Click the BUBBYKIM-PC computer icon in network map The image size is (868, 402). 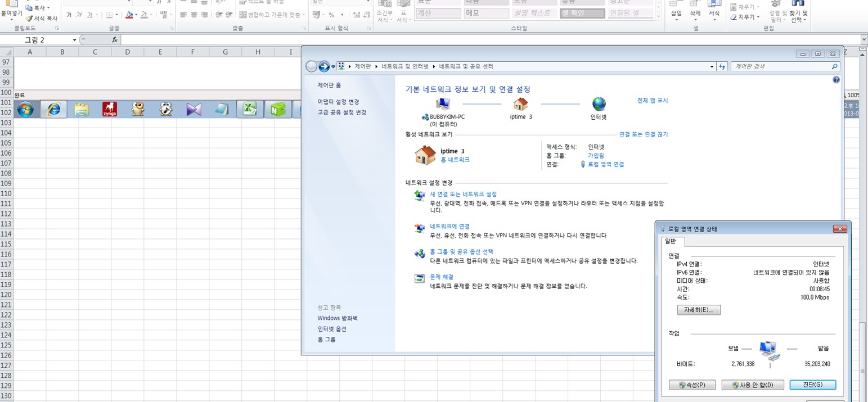(443, 104)
